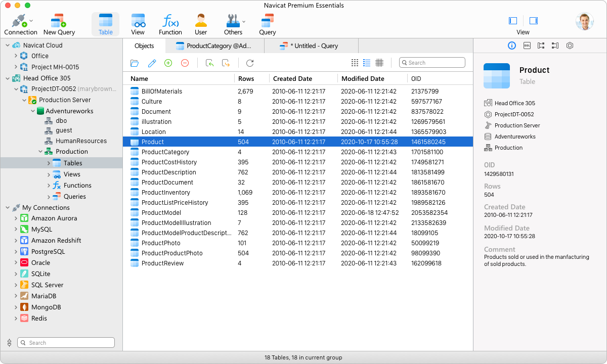The width and height of the screenshot is (607, 364).
Task: Show the DDL tab in info pane
Action: 527,45
